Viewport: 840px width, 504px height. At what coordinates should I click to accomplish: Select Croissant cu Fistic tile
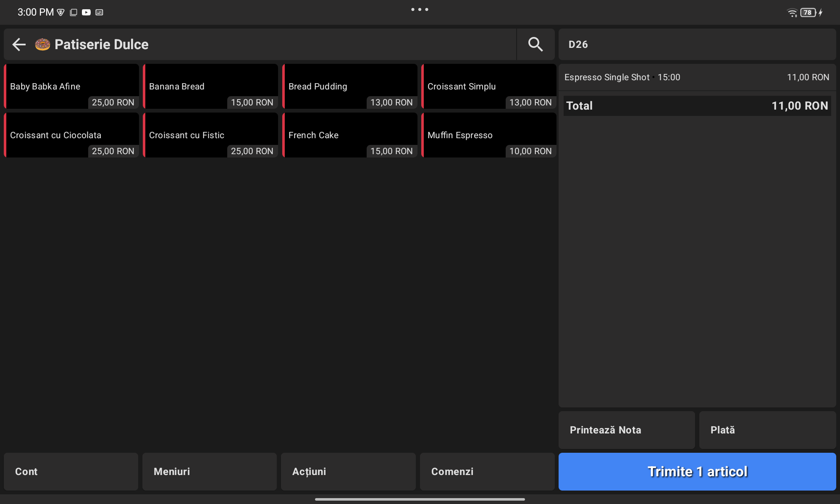pos(210,135)
